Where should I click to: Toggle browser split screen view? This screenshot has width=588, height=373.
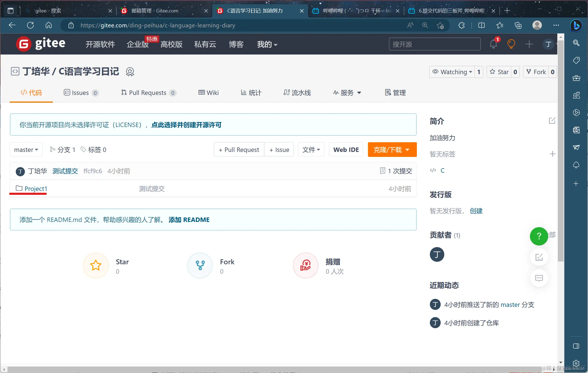click(481, 25)
